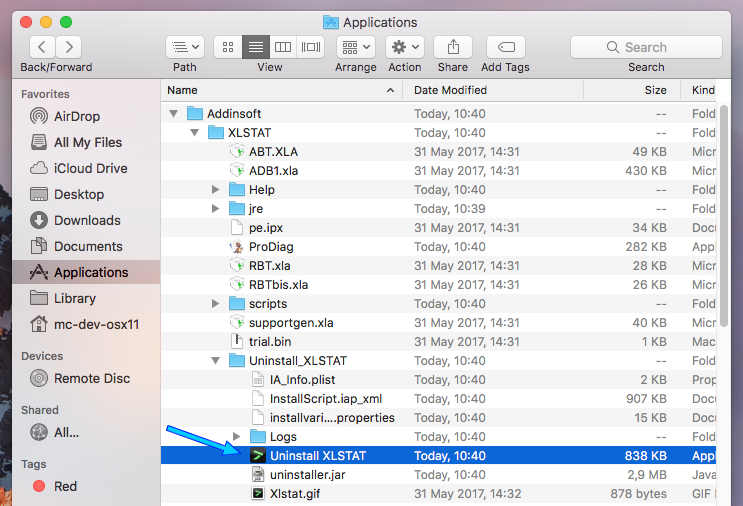Select the uninstaller.jar file icon
This screenshot has width=743, height=506.
258,475
